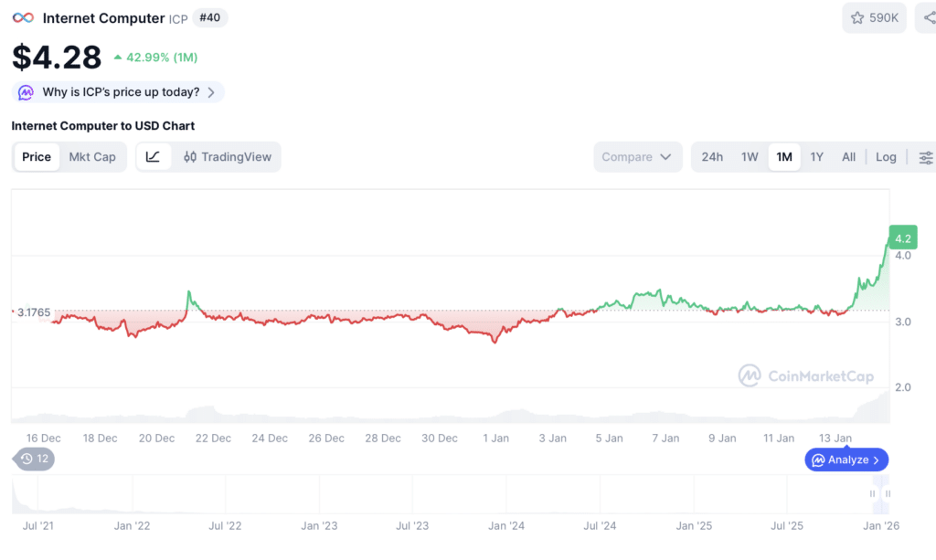The width and height of the screenshot is (936, 560).
Task: Click the 4.0 y-axis label
Action: [903, 256]
